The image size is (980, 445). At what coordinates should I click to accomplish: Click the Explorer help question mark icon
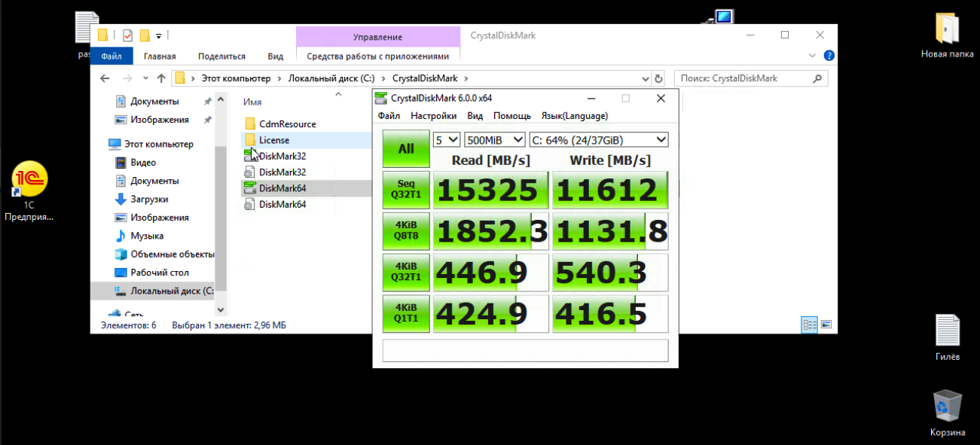click(829, 56)
